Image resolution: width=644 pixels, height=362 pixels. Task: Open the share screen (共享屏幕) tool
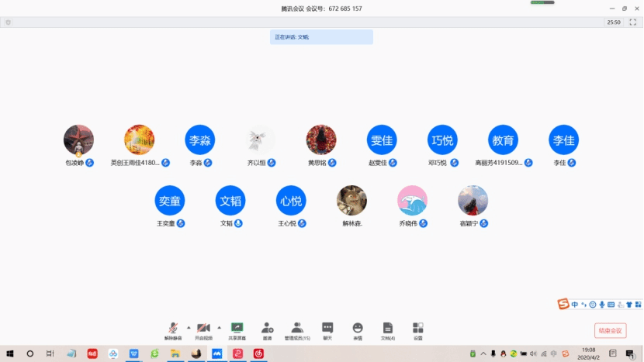point(237,329)
